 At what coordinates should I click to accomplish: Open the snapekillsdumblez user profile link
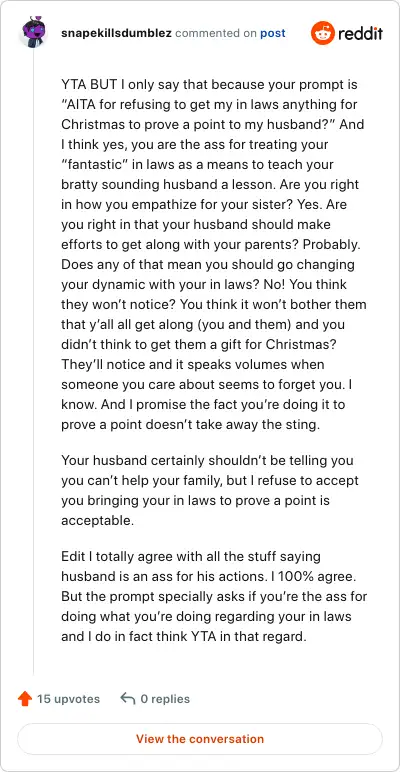[x=116, y=33]
